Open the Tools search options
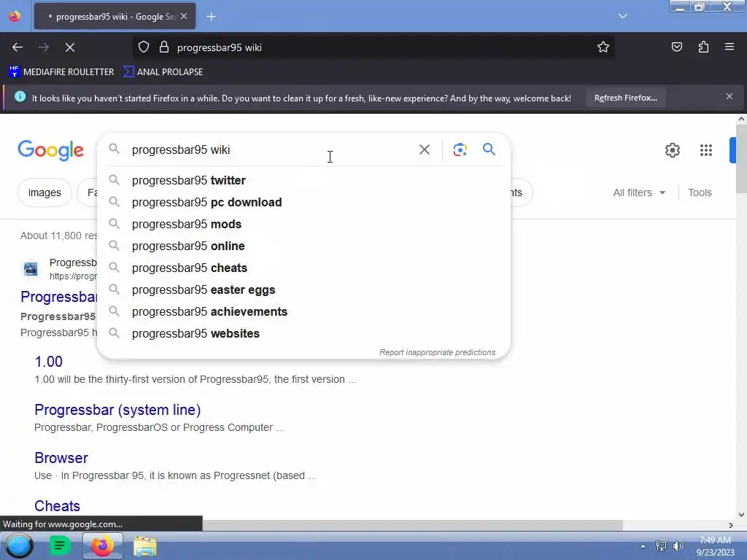 [700, 192]
